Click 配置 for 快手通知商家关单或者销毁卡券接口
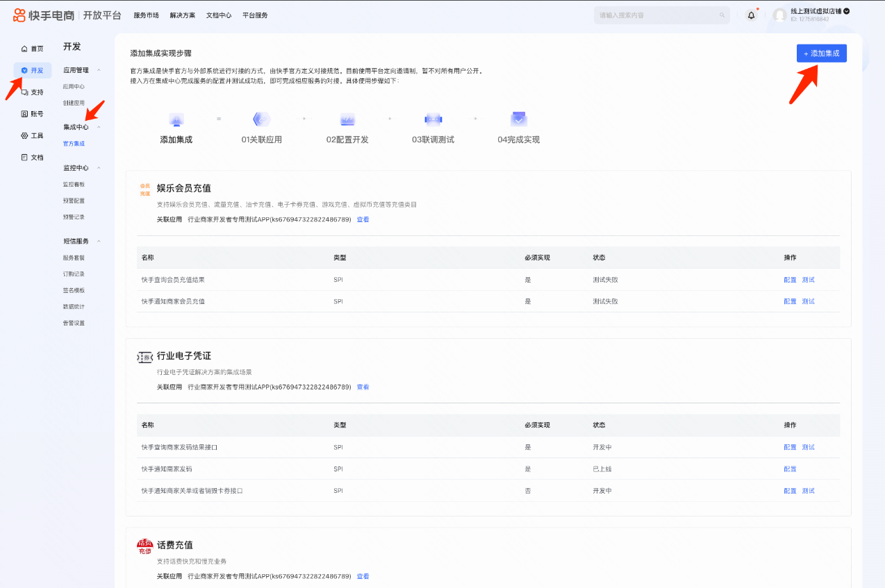The width and height of the screenshot is (885, 588). click(x=790, y=491)
